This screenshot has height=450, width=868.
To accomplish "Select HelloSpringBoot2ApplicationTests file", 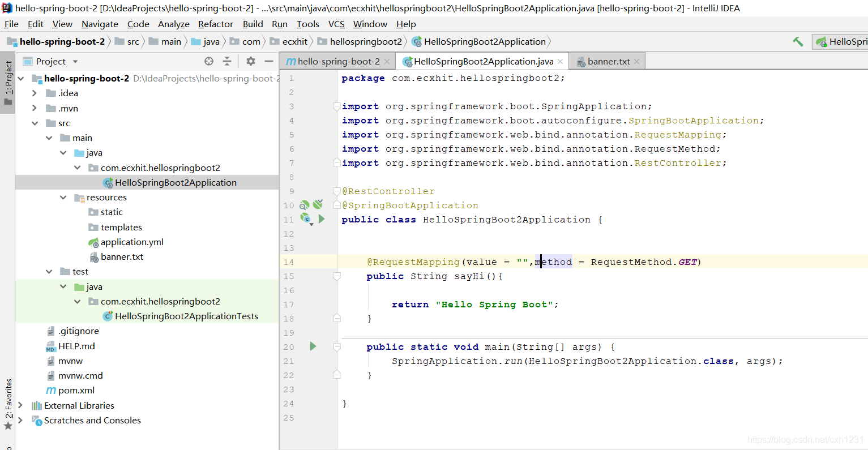I will point(186,316).
